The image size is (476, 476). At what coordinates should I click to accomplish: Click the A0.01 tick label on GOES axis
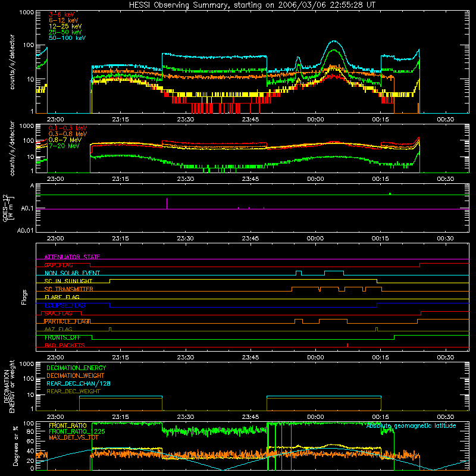coord(26,230)
